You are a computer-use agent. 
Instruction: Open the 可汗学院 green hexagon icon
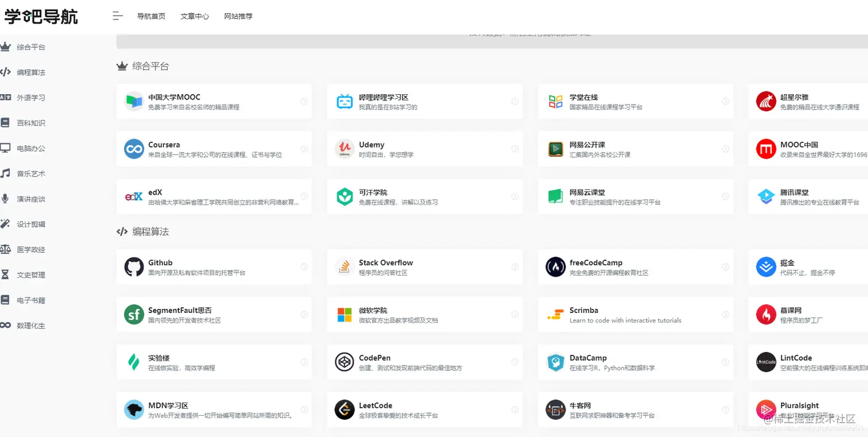tap(344, 197)
